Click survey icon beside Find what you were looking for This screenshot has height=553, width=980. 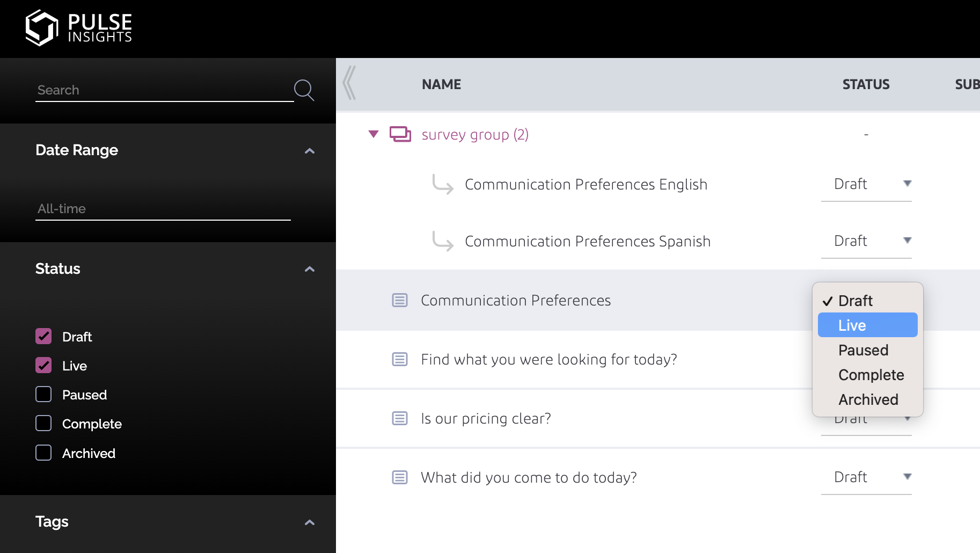pos(400,359)
